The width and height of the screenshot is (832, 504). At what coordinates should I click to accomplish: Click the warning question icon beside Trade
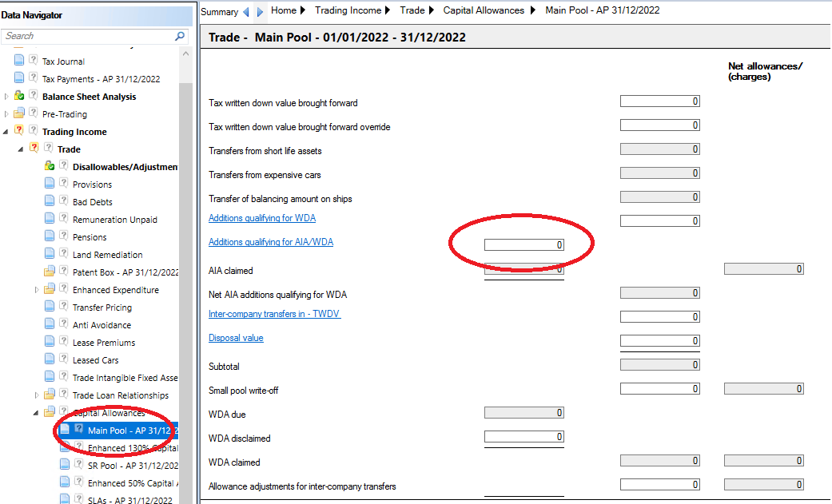point(34,148)
